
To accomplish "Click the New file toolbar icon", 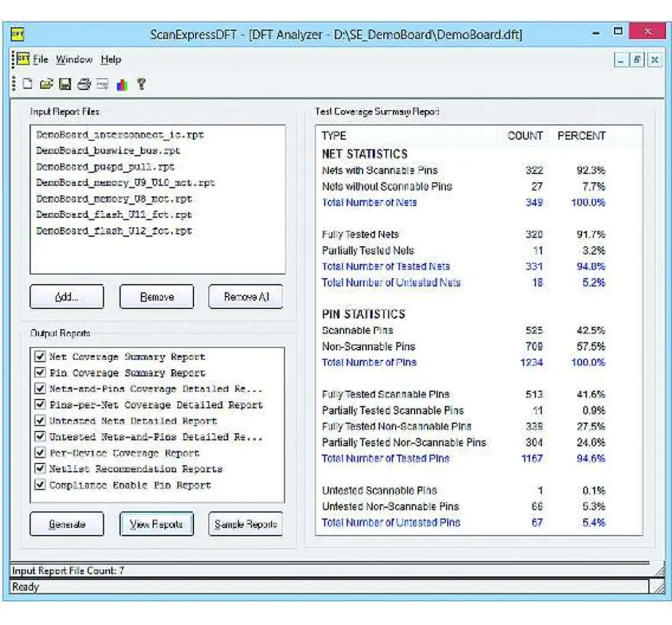I will coord(27,84).
